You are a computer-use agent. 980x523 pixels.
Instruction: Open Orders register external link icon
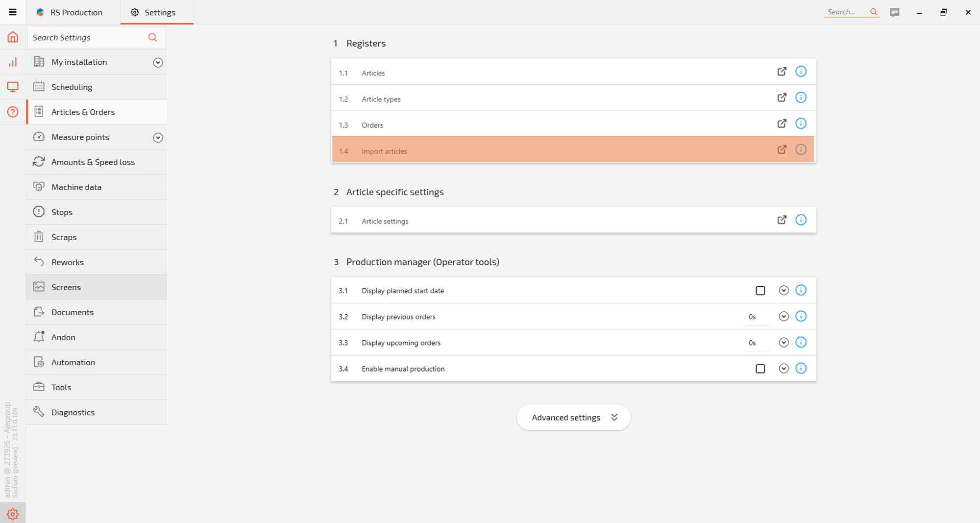click(x=782, y=124)
